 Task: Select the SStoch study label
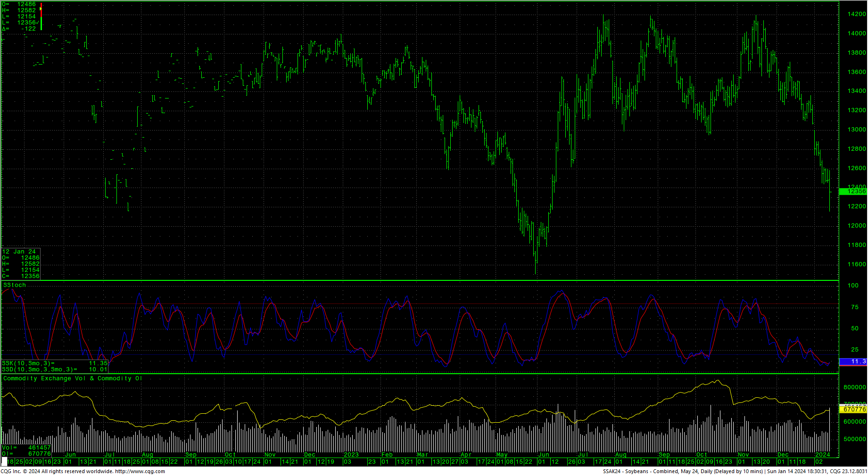15,285
